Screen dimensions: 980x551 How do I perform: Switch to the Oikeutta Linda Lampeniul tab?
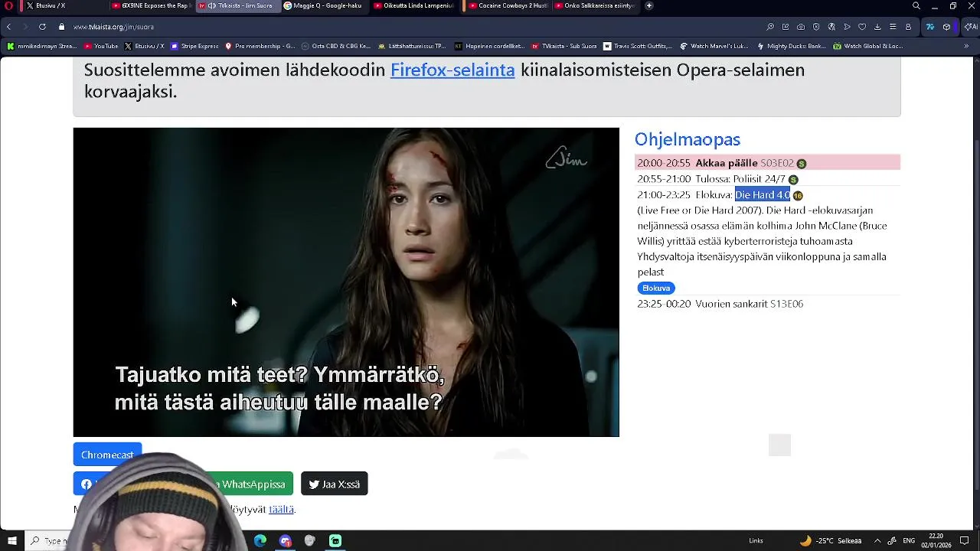(414, 6)
